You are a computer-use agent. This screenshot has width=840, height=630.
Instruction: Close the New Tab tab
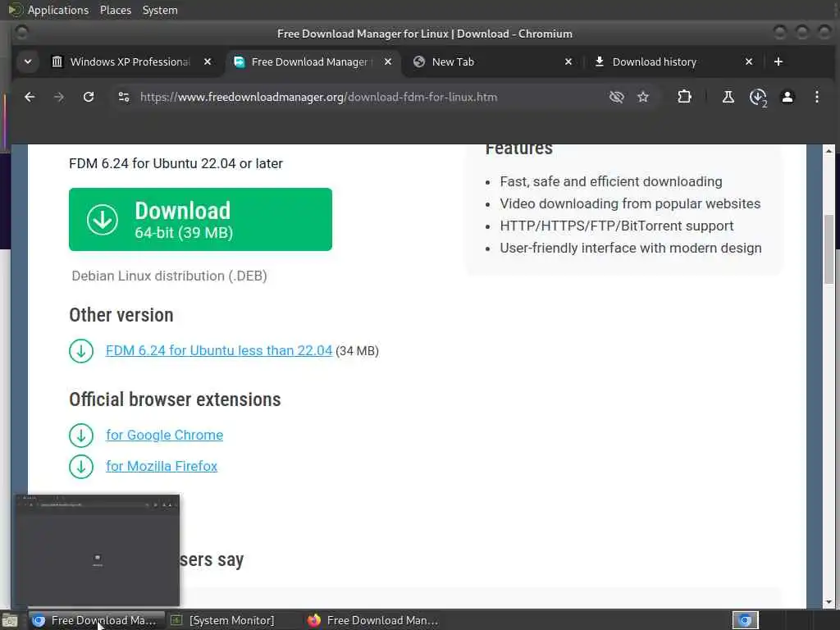click(x=568, y=62)
